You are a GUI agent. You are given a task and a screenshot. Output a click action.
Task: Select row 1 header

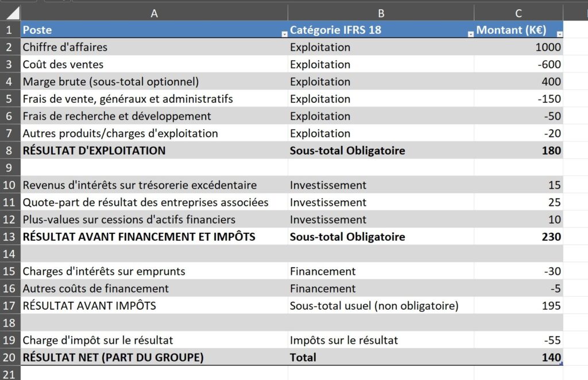click(10, 30)
